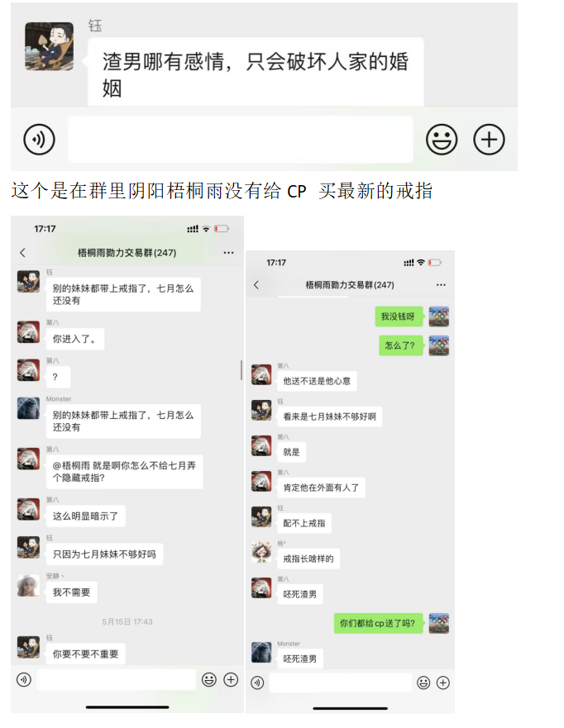Tap 安静's avatar in left chat
Viewport: 564px width, 728px height.
pos(28,586)
